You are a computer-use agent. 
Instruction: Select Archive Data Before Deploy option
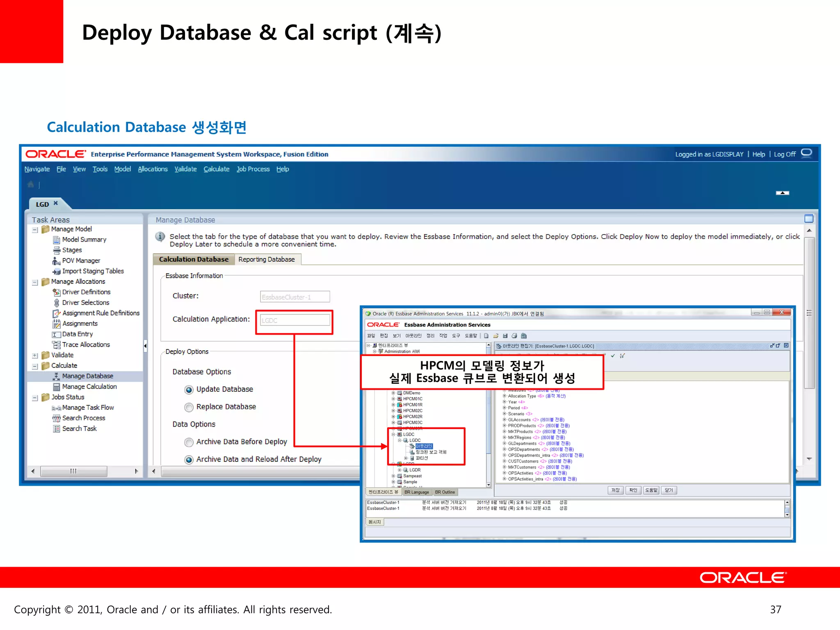[x=189, y=442]
